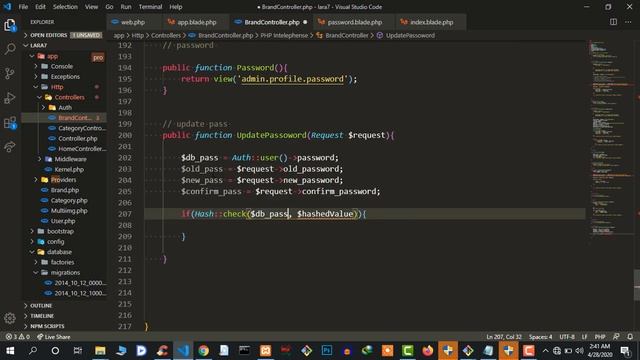This screenshot has width=640, height=360.
Task: Switch to the web.php tab
Action: [x=133, y=22]
